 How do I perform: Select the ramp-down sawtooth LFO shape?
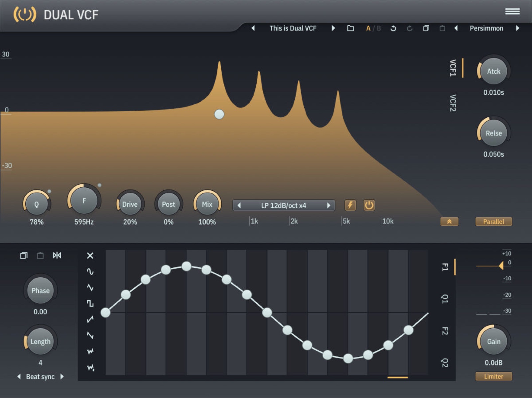pyautogui.click(x=90, y=335)
